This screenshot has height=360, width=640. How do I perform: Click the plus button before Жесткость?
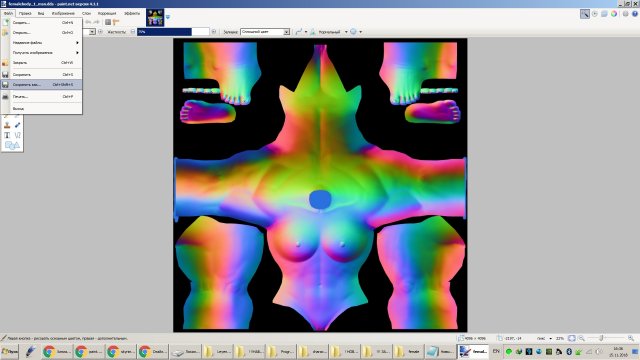[100, 32]
